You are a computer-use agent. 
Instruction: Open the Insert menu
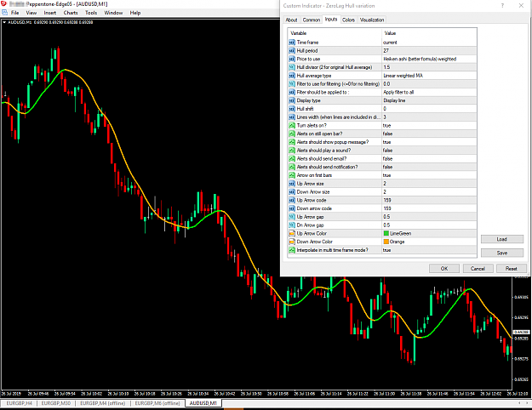[x=50, y=13]
